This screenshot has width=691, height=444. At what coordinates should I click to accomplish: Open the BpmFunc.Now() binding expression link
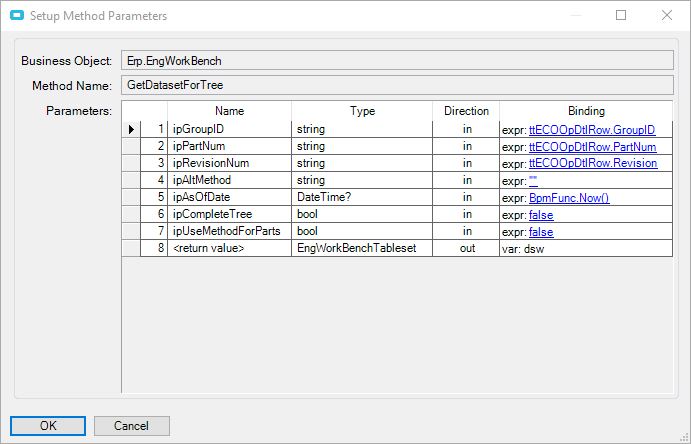click(568, 198)
